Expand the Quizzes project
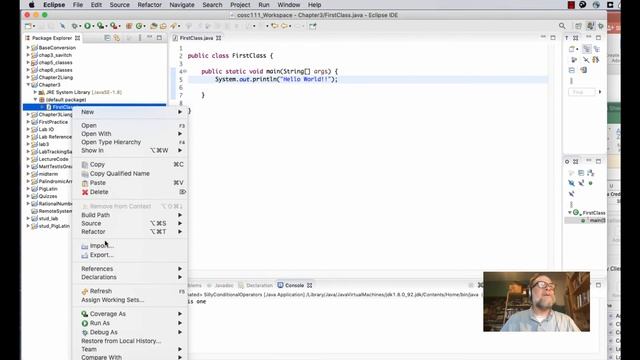 28,196
